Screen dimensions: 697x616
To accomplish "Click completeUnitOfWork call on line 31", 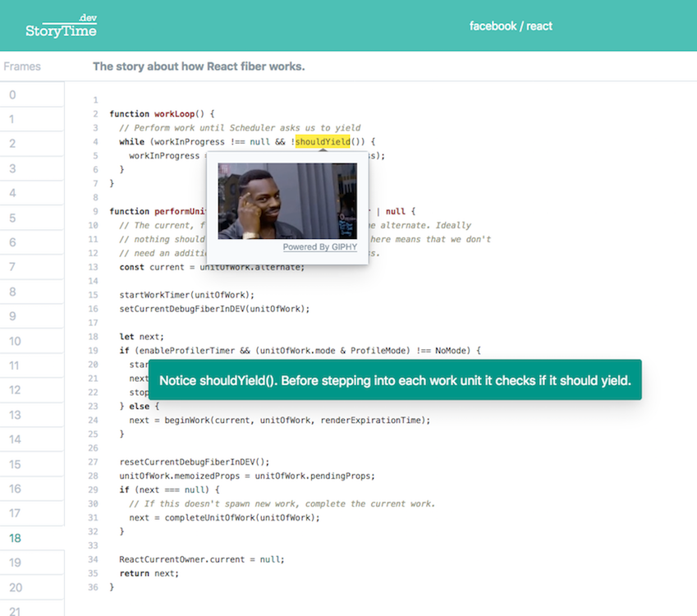I will [224, 517].
